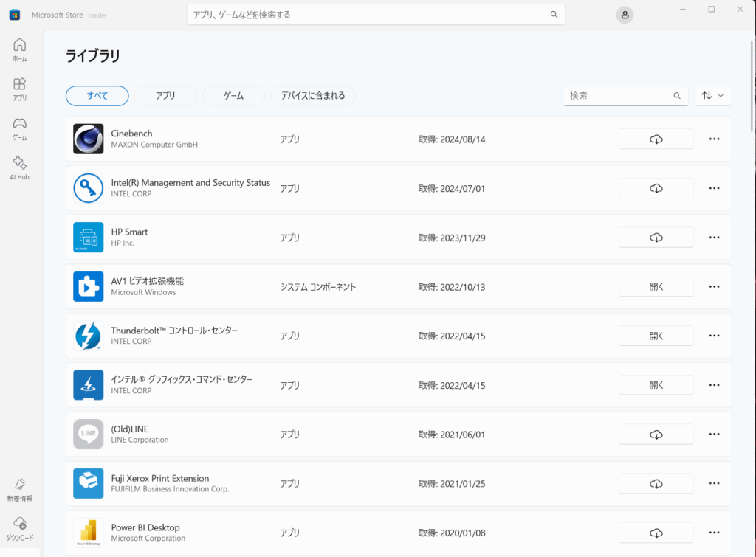Viewport: 756px width, 557px height.
Task: Click 開く for AV1 ビデオ拡張機能
Action: [656, 287]
